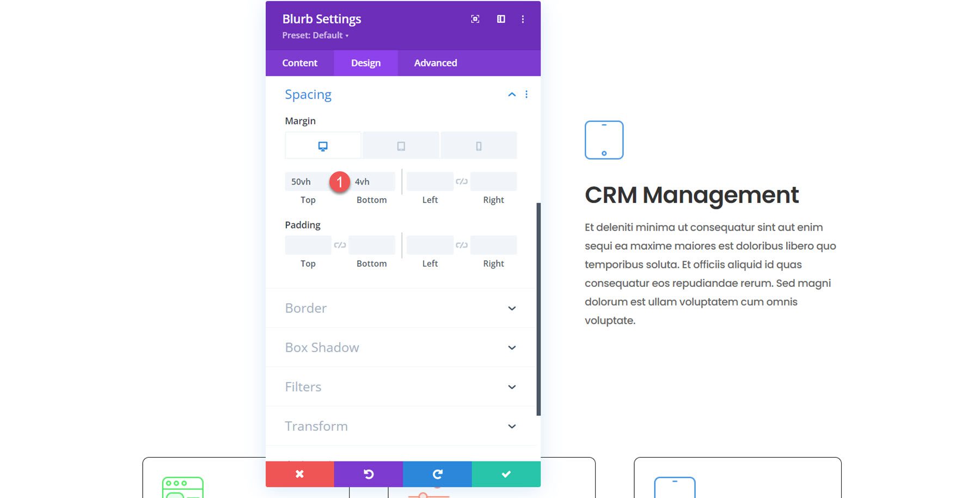
Task: Select the tablet responsive view icon
Action: (401, 145)
